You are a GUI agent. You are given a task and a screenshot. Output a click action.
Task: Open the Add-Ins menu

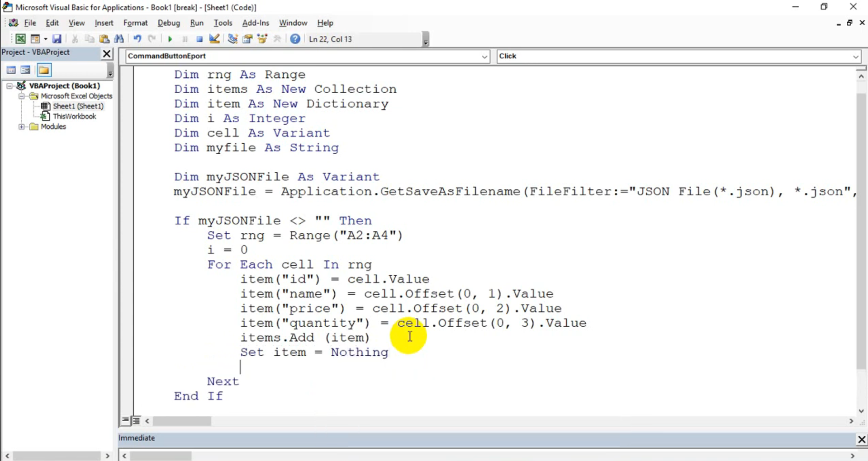[x=256, y=23]
